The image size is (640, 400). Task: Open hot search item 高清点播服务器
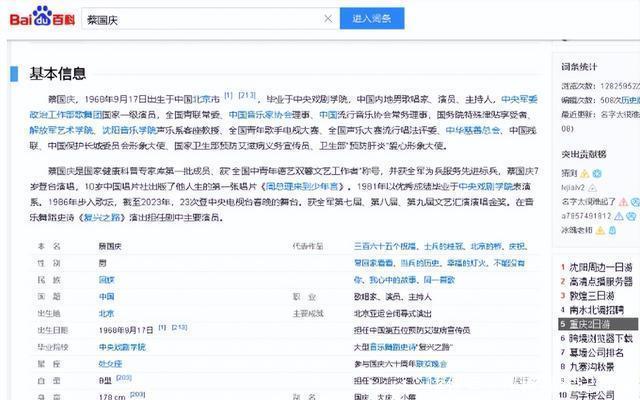tap(601, 282)
